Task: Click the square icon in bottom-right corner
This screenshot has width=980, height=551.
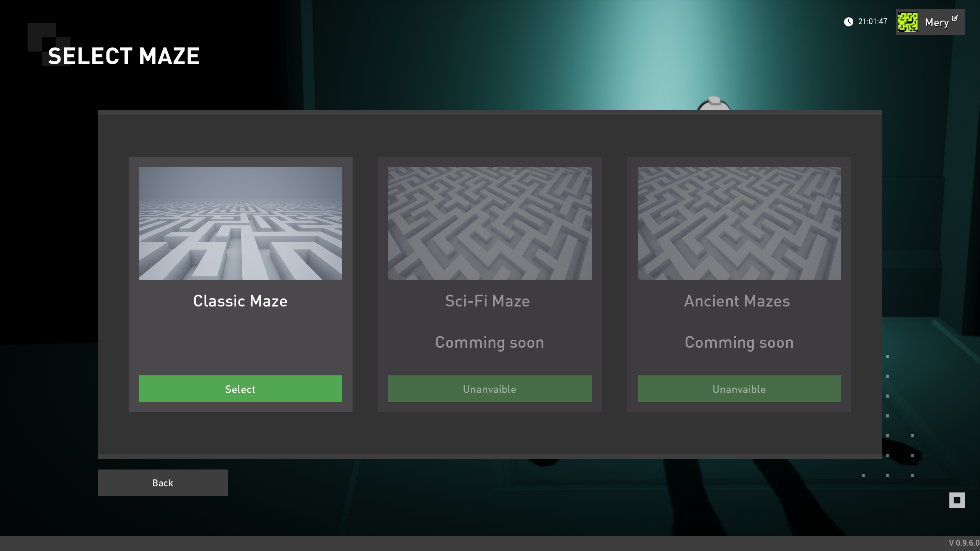Action: tap(957, 500)
